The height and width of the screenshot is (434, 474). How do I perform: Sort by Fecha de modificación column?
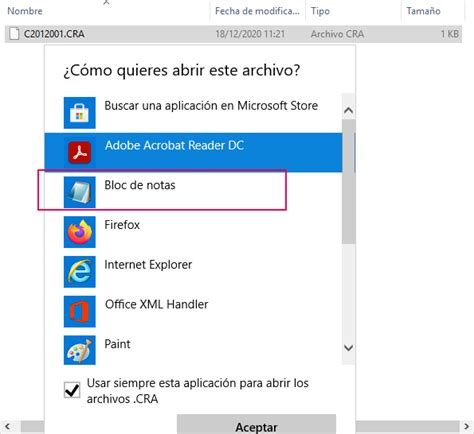(x=257, y=11)
